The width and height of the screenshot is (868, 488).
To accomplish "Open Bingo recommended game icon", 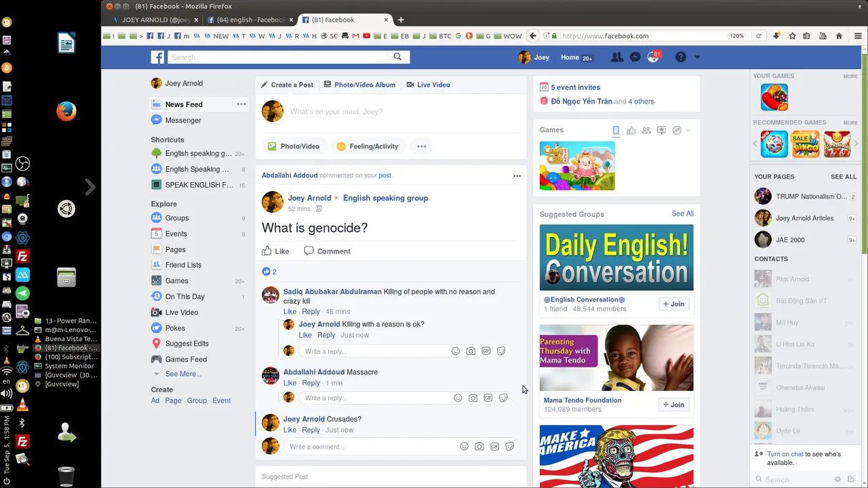I will pos(805,144).
